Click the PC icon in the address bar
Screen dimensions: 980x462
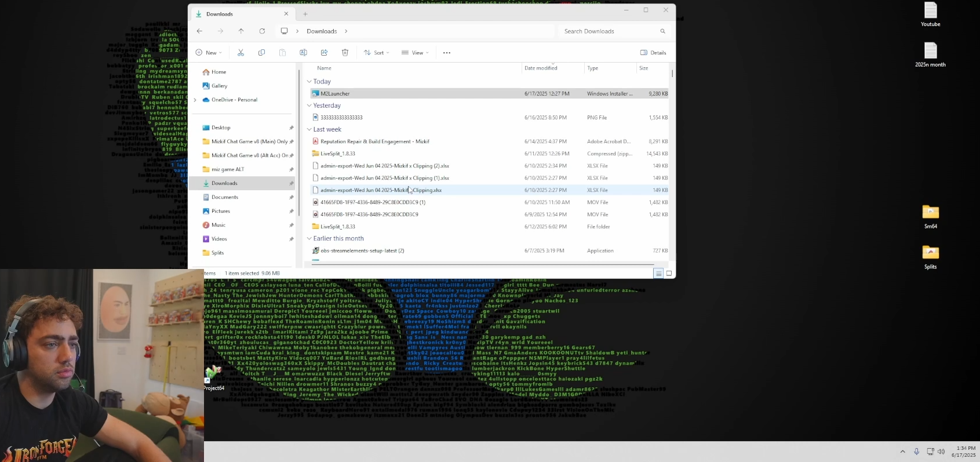coord(284,31)
